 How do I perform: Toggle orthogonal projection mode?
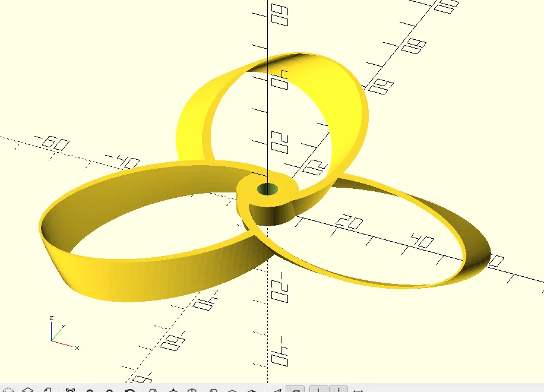click(x=318, y=388)
